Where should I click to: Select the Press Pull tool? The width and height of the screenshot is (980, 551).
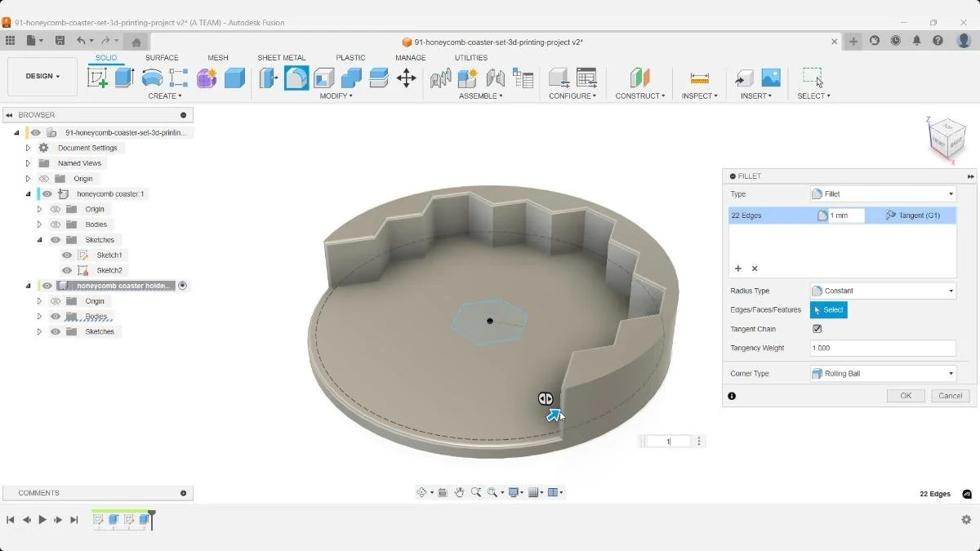(268, 78)
